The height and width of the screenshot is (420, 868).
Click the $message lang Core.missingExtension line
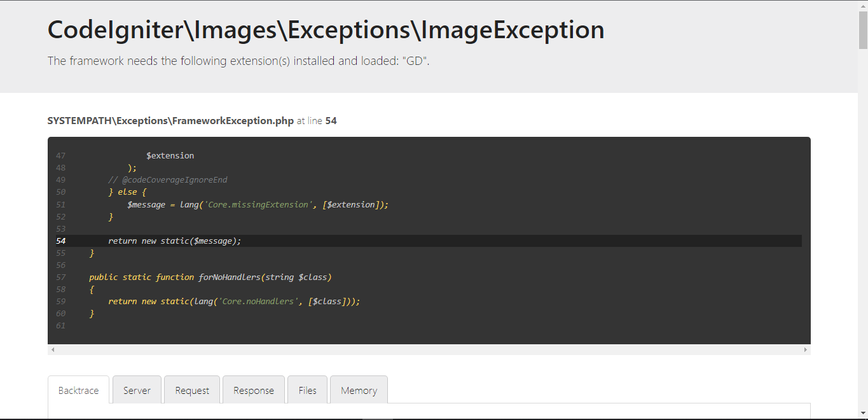[258, 204]
